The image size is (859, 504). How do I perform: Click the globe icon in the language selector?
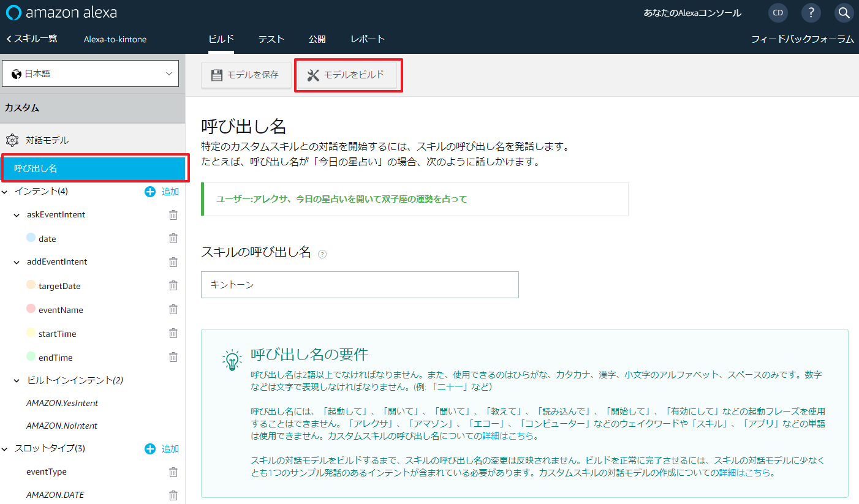click(17, 73)
